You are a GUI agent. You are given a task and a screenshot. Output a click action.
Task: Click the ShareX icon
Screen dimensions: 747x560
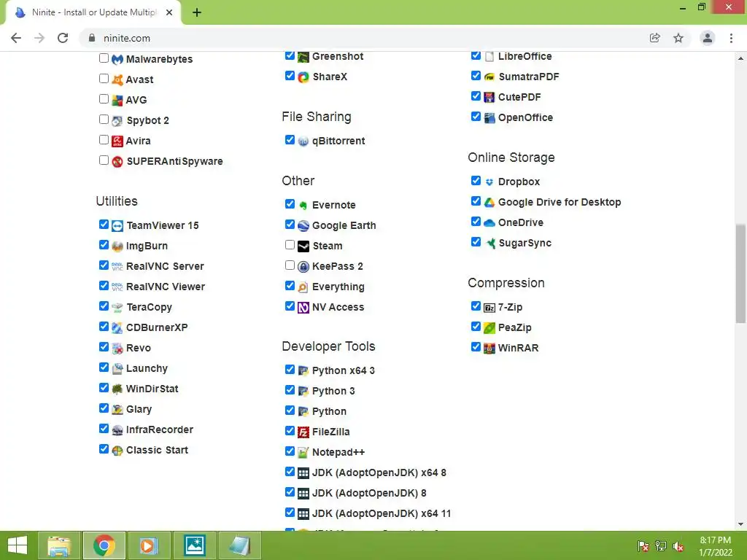303,77
